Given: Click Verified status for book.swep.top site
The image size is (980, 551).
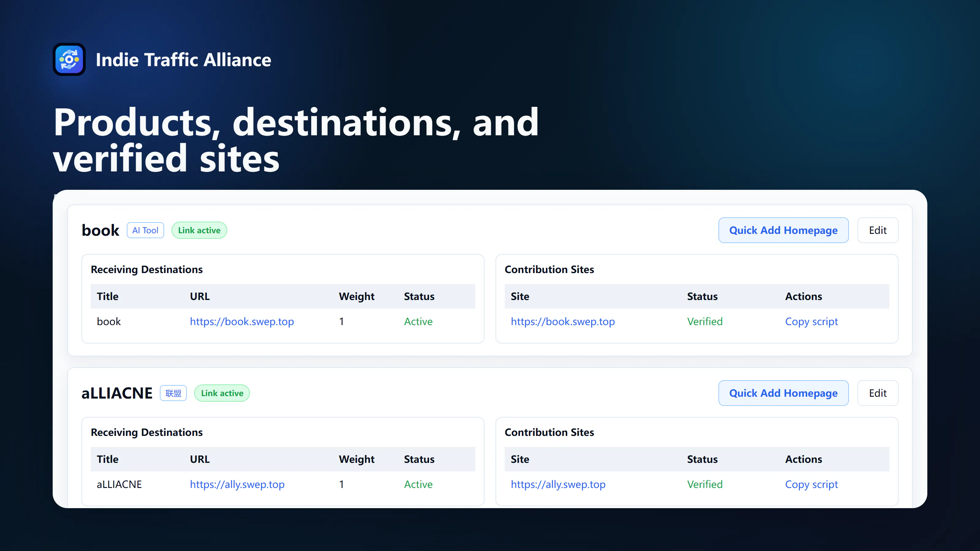Looking at the screenshot, I should click(x=705, y=321).
